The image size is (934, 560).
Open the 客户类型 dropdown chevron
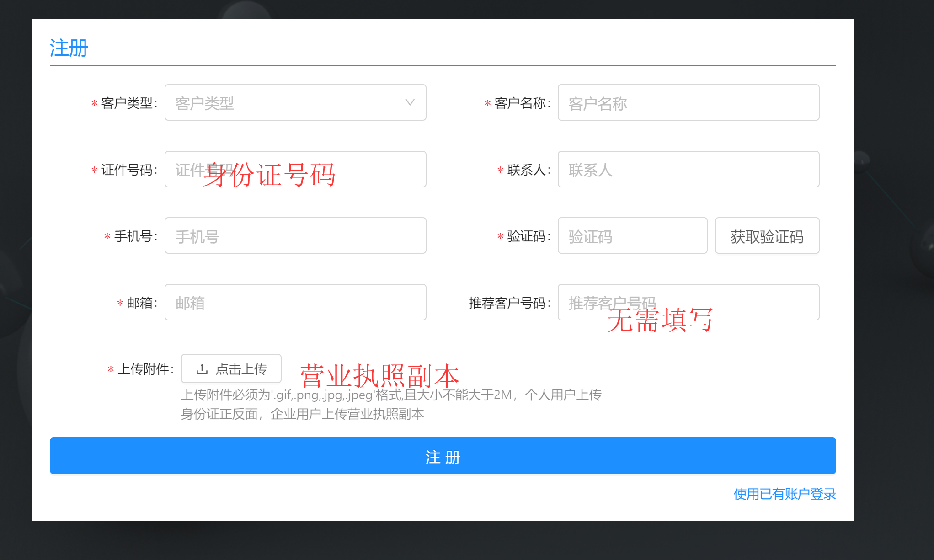click(x=410, y=102)
